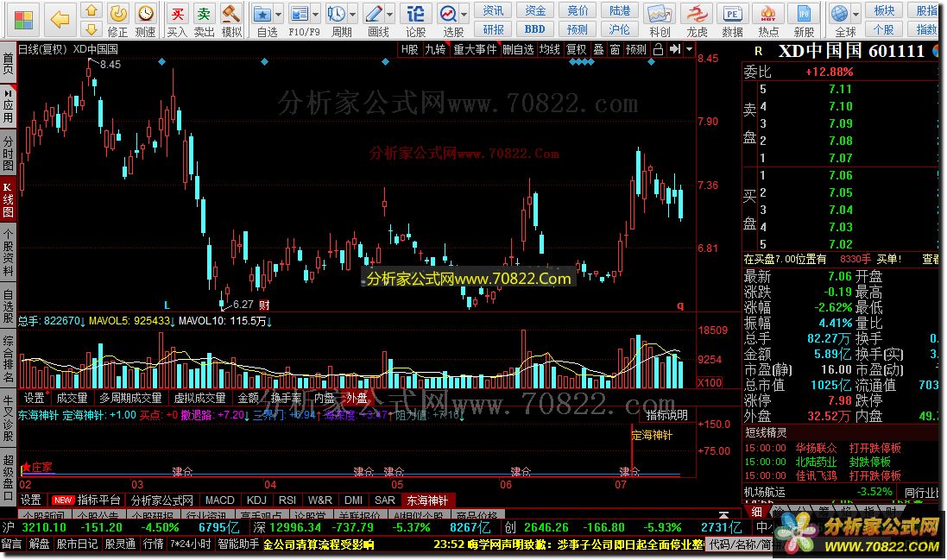The width and height of the screenshot is (947, 560).
Task: Launch 模拟 simulated trading
Action: 231,21
